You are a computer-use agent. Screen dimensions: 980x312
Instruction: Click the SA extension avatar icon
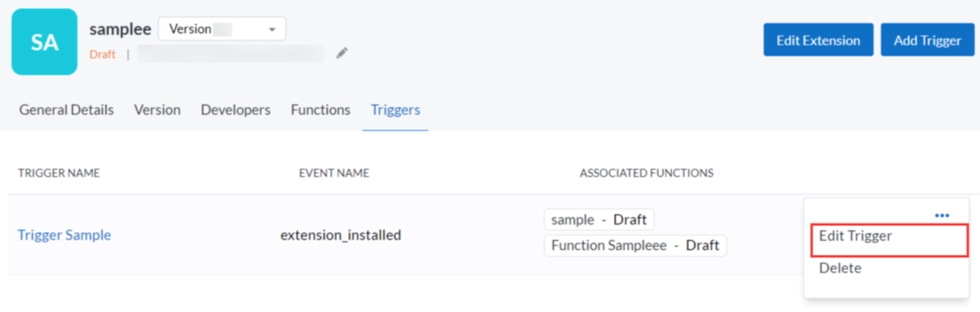coord(45,42)
